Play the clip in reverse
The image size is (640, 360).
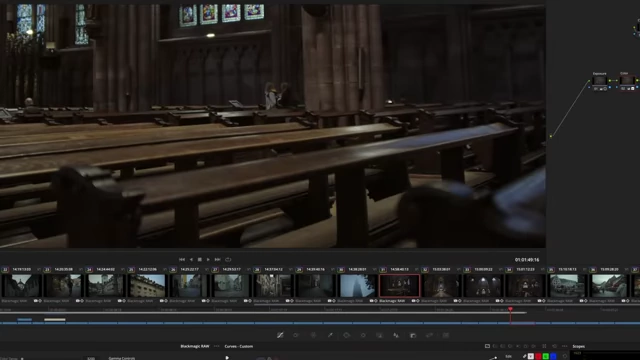[191, 260]
